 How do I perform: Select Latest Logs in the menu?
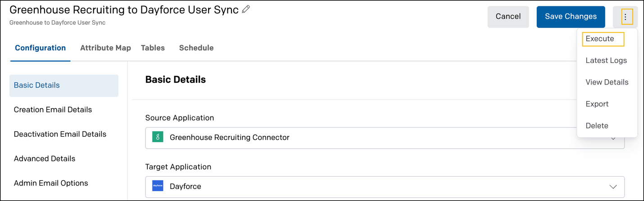pos(606,60)
